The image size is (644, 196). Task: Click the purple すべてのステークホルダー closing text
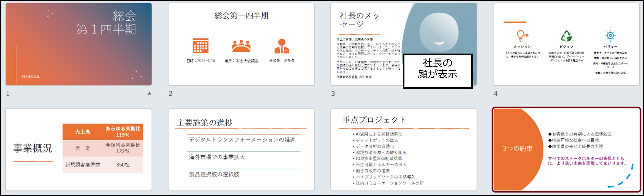[x=587, y=161]
